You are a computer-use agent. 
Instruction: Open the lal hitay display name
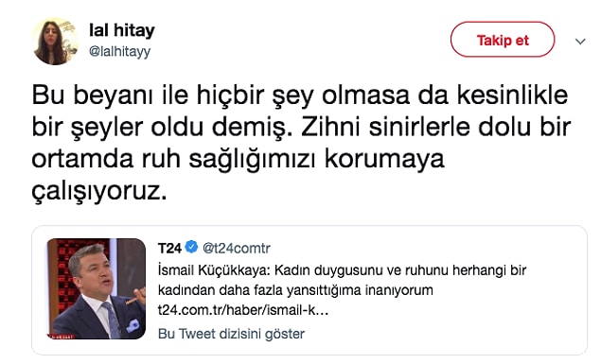[x=122, y=30]
